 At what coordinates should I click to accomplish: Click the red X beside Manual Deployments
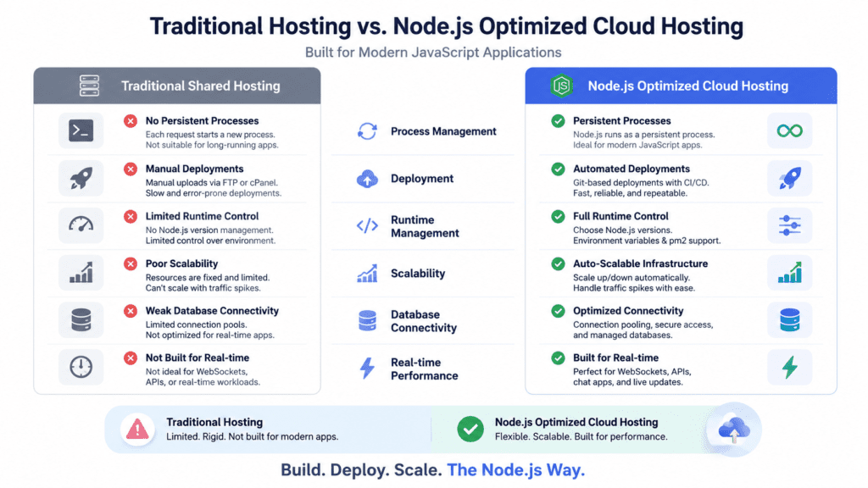click(x=131, y=169)
